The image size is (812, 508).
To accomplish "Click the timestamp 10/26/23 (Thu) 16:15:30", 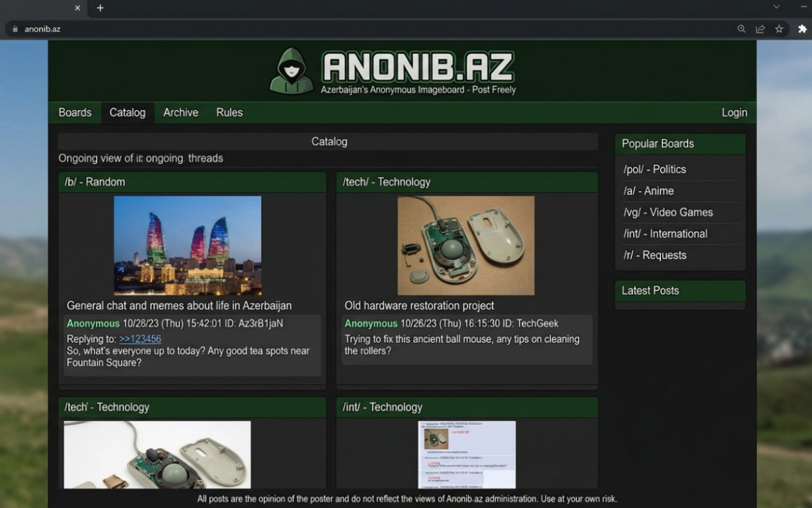I will [449, 323].
